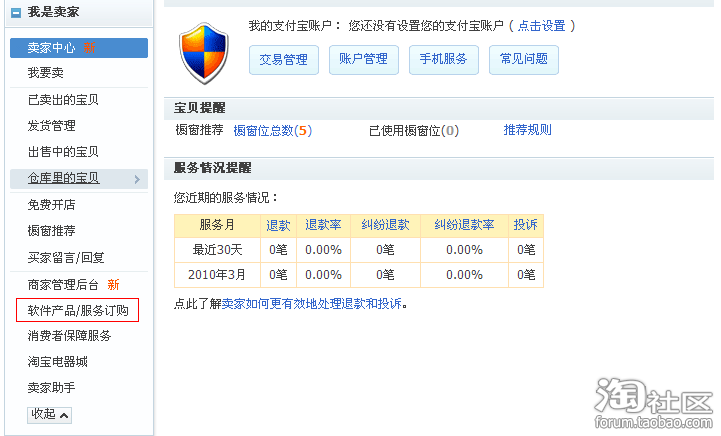This screenshot has height=436, width=721.
Task: Open 推荐规则 link
Action: [x=527, y=130]
